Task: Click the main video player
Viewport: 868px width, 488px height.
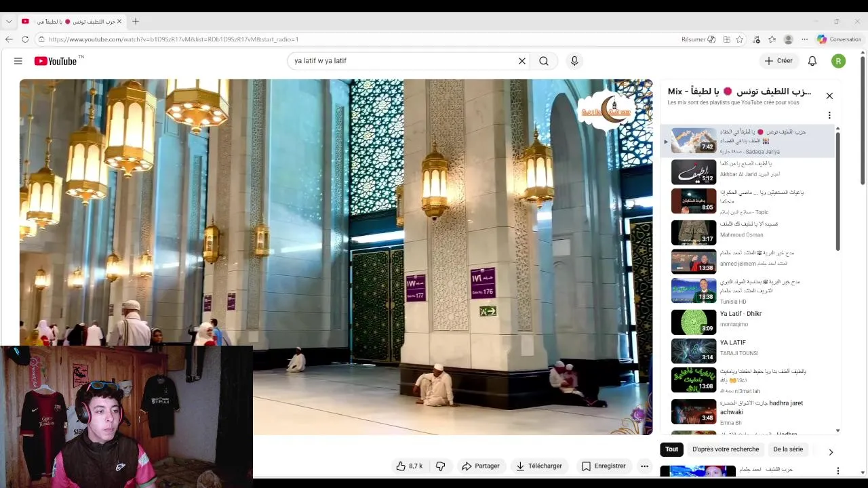Action: (x=336, y=257)
